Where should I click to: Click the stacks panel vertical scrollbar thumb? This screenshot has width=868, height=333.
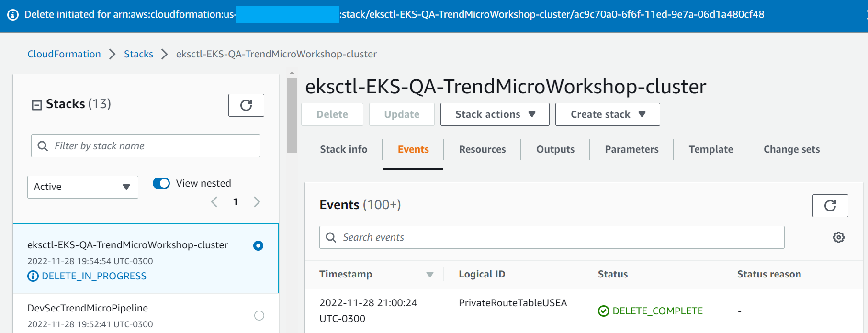click(x=292, y=115)
